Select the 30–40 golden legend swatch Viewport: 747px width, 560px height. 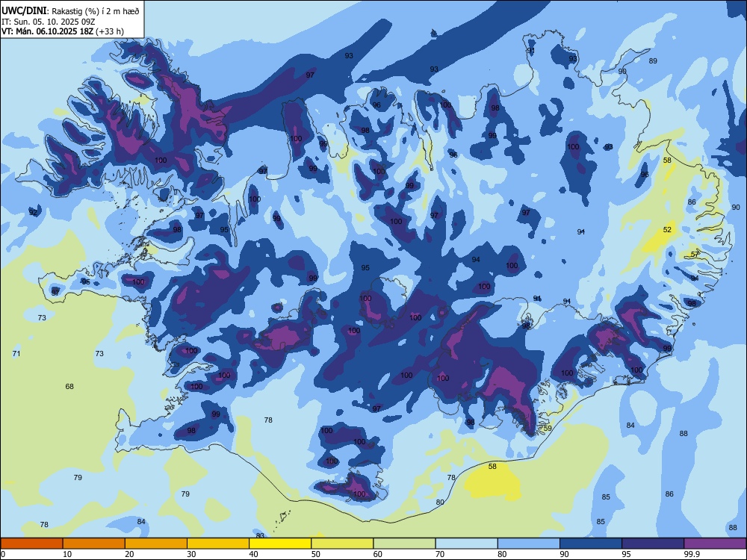[x=218, y=544]
